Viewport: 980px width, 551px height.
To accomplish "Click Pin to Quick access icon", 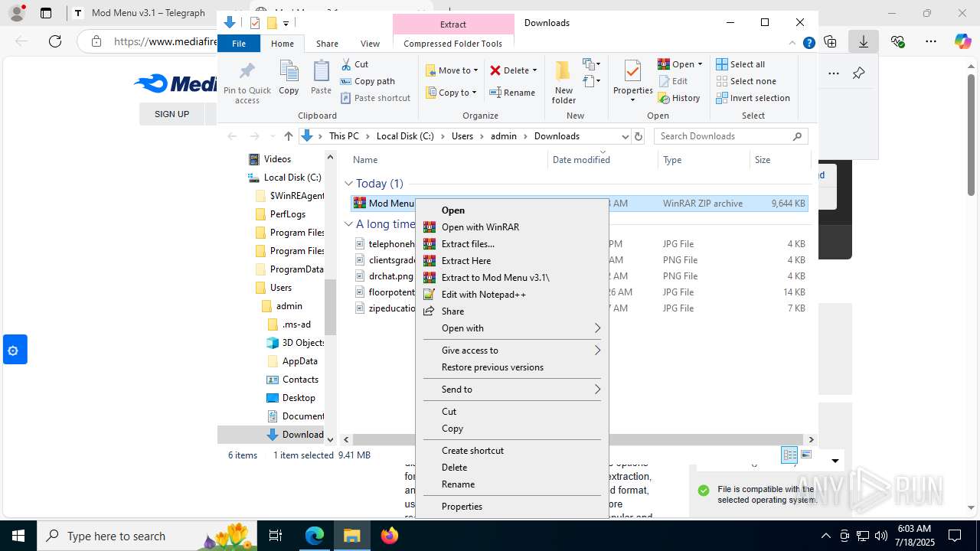I will 247,83.
